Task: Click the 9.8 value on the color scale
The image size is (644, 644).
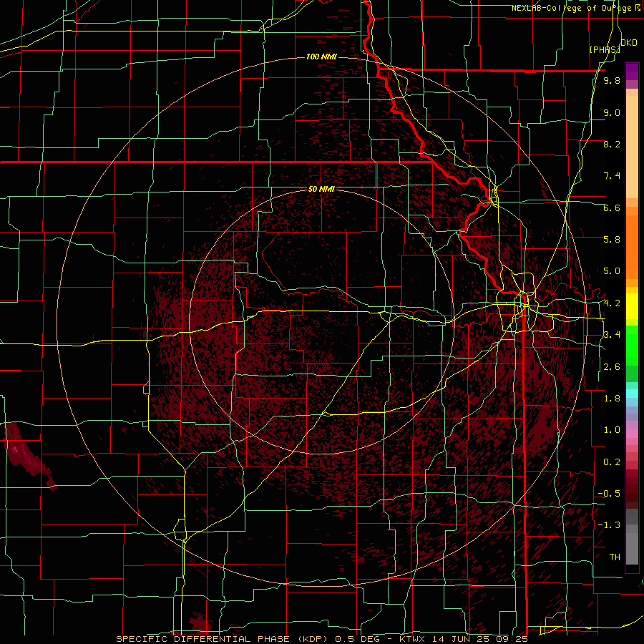Action: [x=612, y=81]
